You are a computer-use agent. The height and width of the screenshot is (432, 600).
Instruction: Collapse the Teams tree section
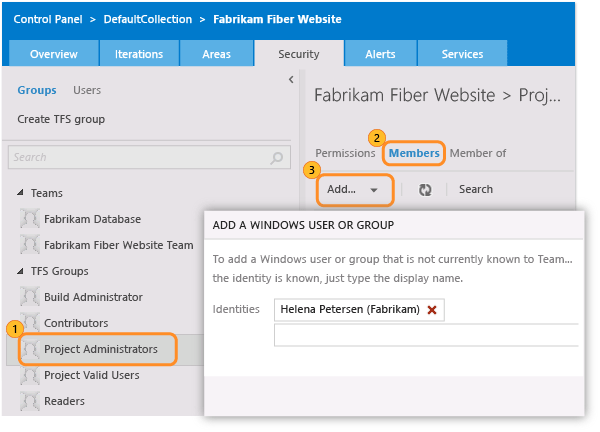coord(21,192)
